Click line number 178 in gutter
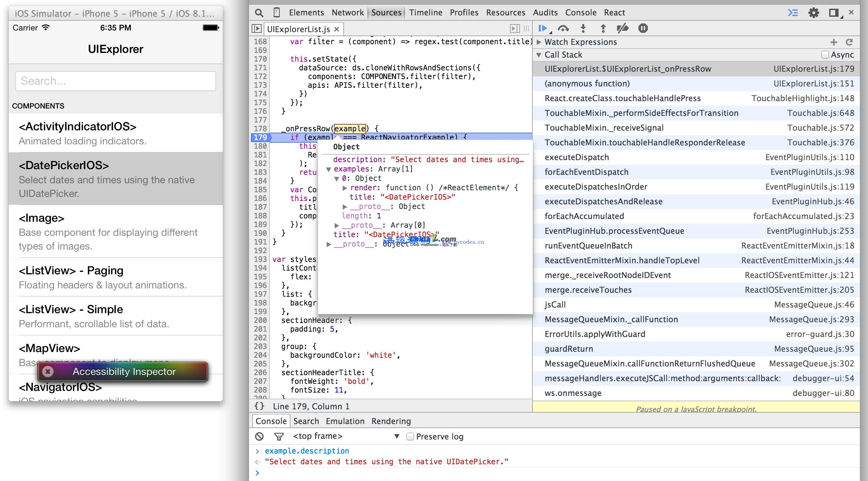 (260, 129)
